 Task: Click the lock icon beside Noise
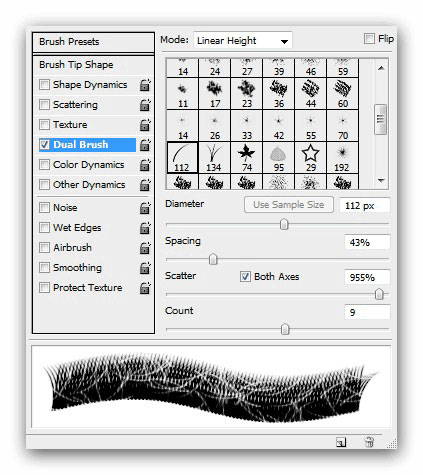pyautogui.click(x=145, y=208)
